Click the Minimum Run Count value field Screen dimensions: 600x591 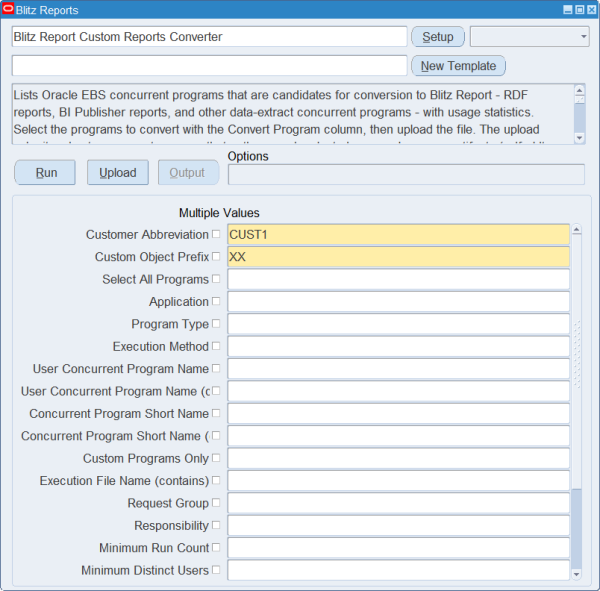tap(398, 548)
